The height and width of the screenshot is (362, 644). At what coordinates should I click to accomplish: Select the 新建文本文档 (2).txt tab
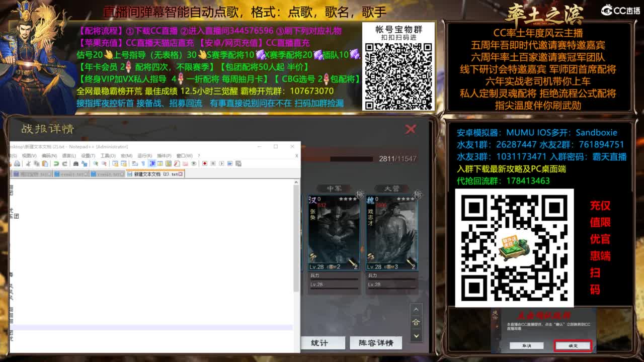pos(155,174)
